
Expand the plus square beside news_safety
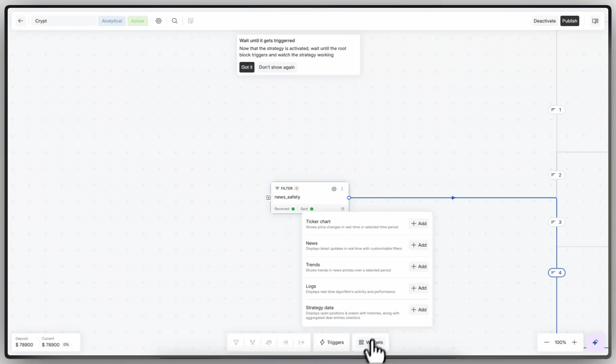269,198
